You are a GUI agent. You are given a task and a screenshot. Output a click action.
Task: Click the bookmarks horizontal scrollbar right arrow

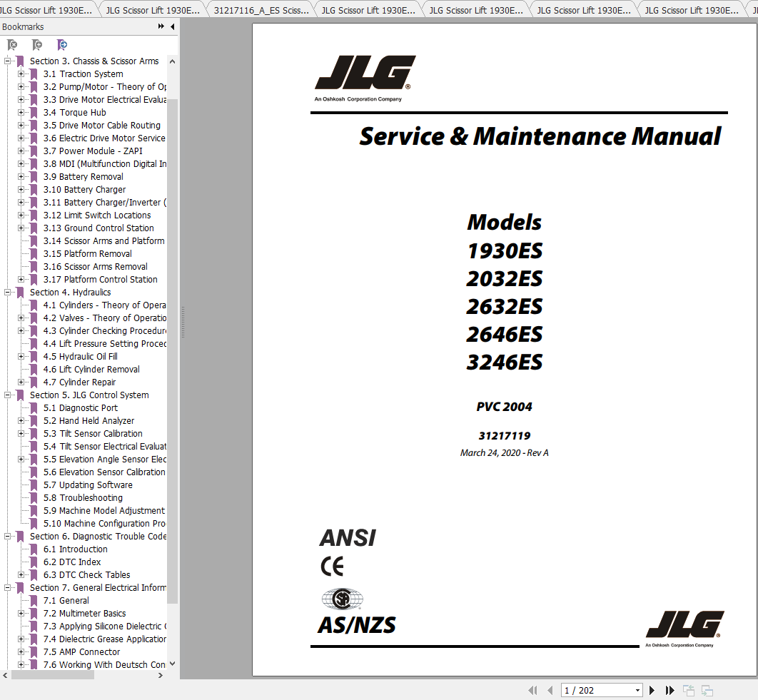point(161,675)
